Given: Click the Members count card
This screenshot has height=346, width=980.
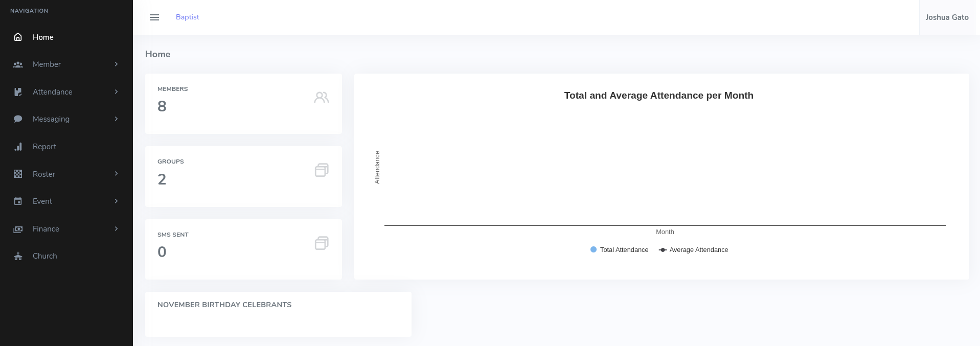Looking at the screenshot, I should tap(243, 104).
